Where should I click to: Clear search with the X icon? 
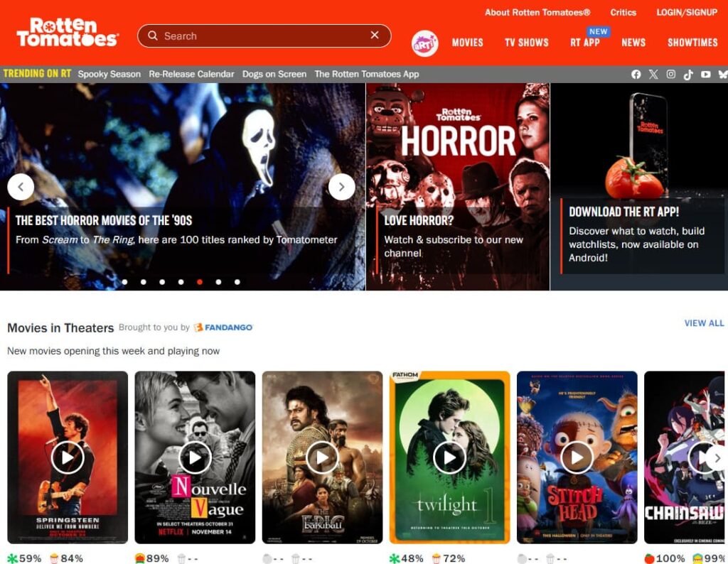coord(375,36)
